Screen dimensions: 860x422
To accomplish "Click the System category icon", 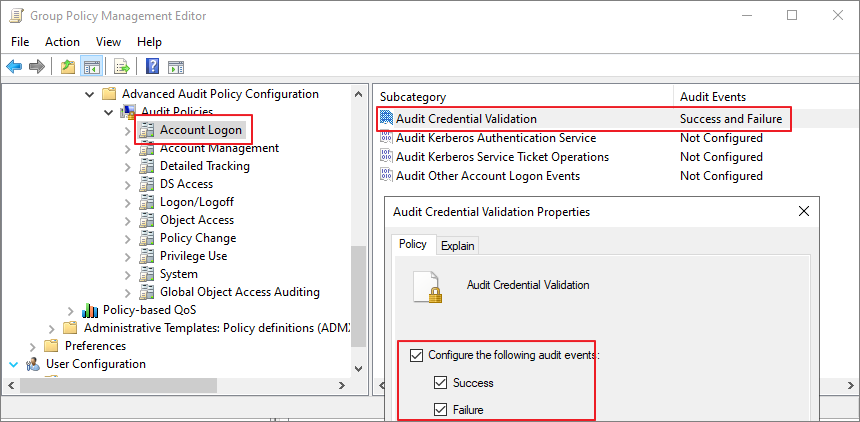I will (x=146, y=274).
